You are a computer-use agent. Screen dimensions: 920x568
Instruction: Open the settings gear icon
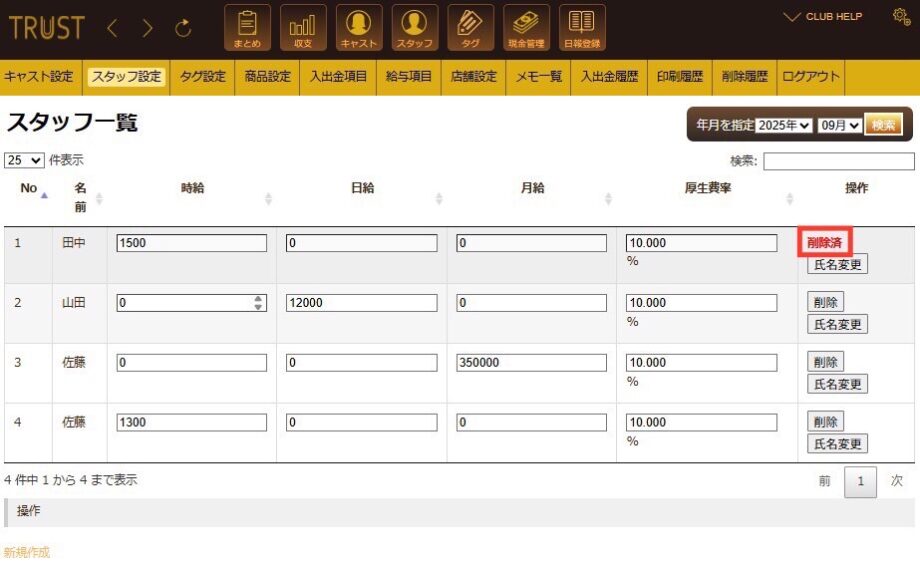(x=900, y=16)
